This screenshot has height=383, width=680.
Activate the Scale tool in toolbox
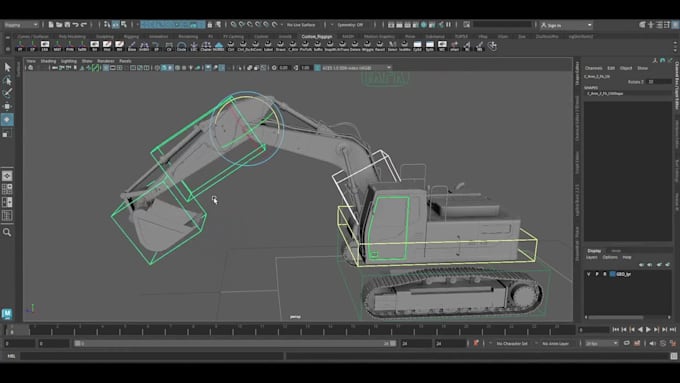(x=7, y=134)
